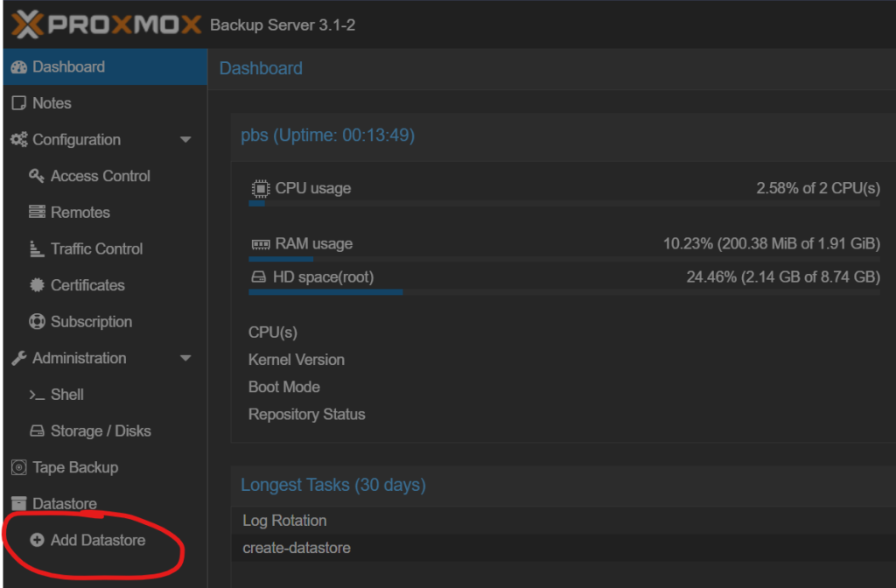Click the Tape Backup drive icon
896x588 pixels.
[x=19, y=467]
